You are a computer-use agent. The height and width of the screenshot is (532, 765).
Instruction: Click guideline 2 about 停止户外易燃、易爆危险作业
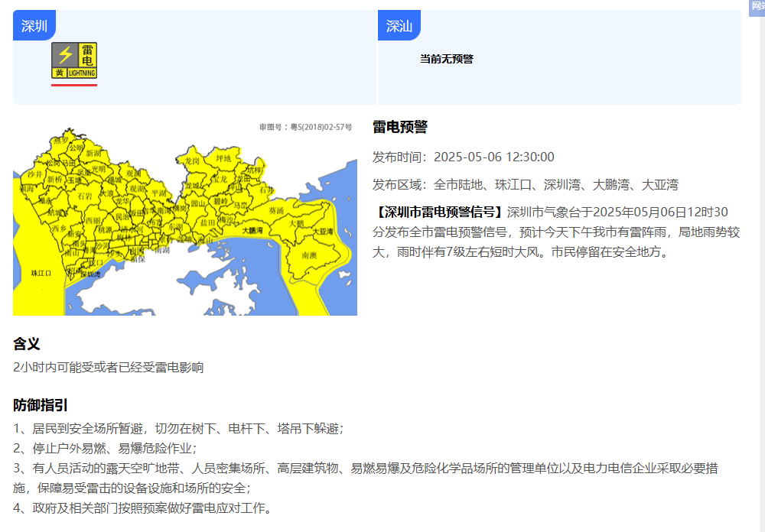105,449
